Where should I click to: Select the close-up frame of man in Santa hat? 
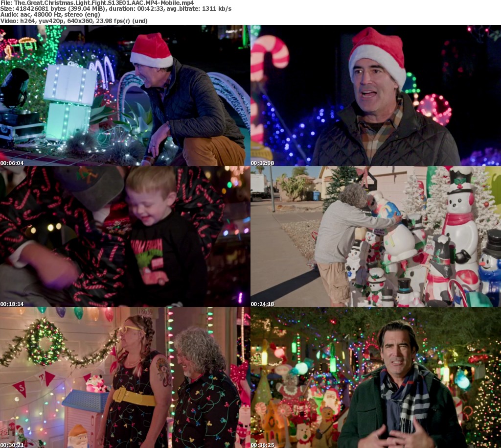click(375, 95)
